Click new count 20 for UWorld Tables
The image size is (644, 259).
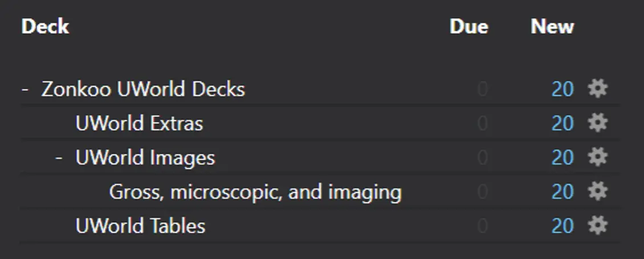pos(563,226)
